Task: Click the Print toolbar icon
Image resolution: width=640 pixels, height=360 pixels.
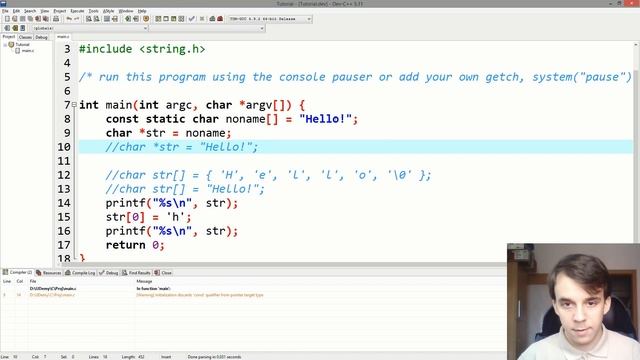Action: [56, 19]
